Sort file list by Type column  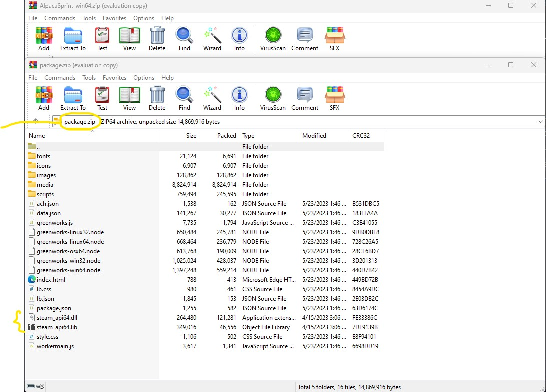pyautogui.click(x=269, y=136)
